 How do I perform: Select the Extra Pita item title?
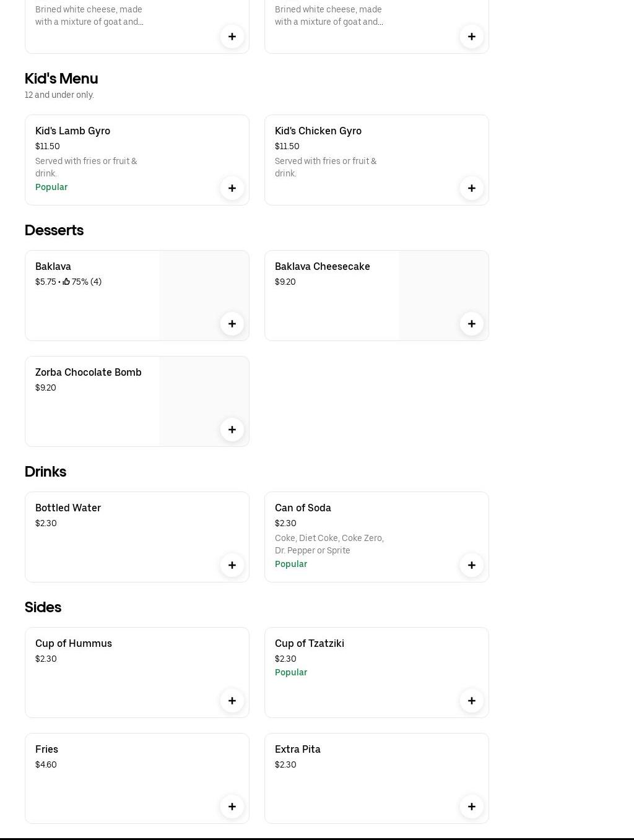[x=297, y=749]
